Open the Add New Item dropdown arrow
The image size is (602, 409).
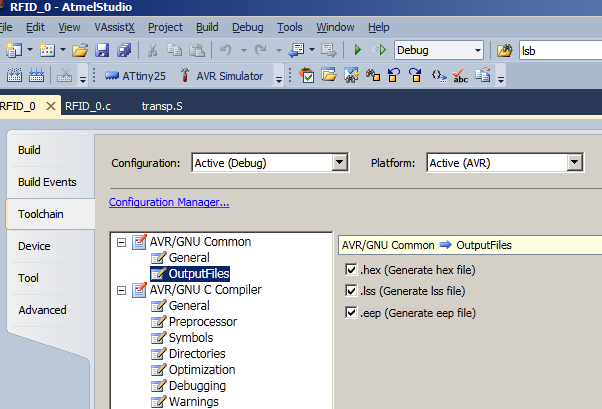[x=63, y=50]
